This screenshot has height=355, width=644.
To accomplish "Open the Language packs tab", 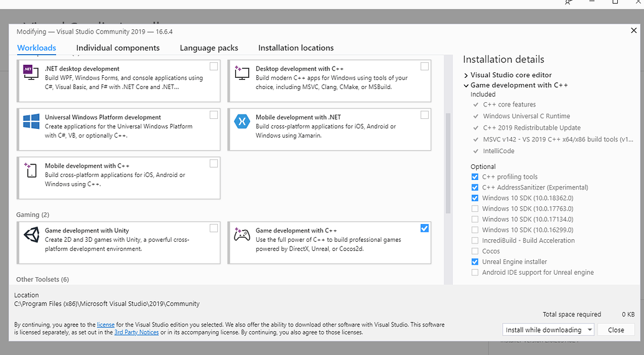I will (x=208, y=48).
